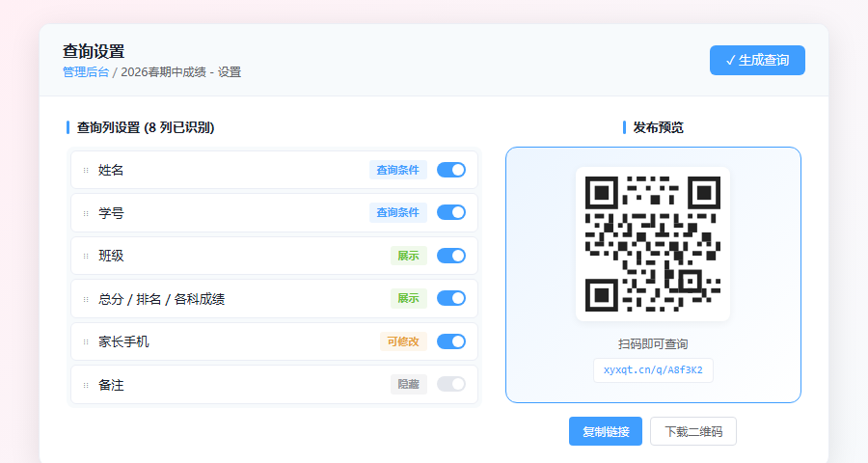The width and height of the screenshot is (868, 463).
Task: Click the 发布预览 heading
Action: click(658, 127)
